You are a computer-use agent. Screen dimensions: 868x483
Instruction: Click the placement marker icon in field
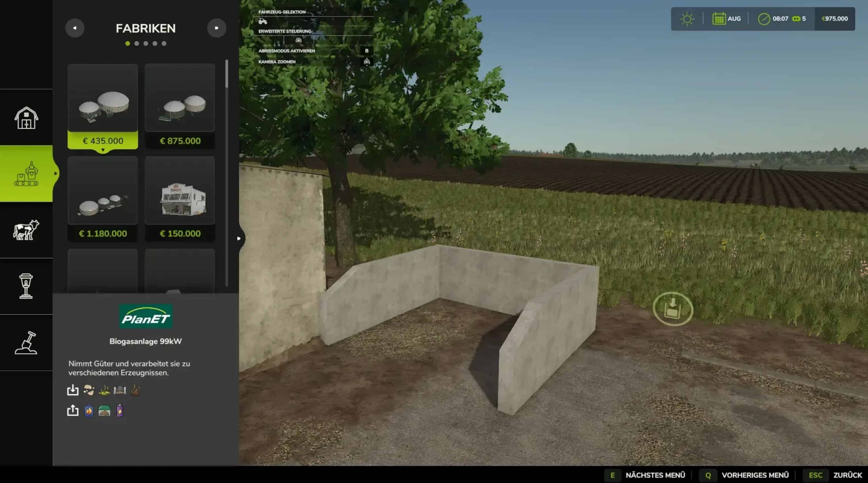click(x=673, y=309)
